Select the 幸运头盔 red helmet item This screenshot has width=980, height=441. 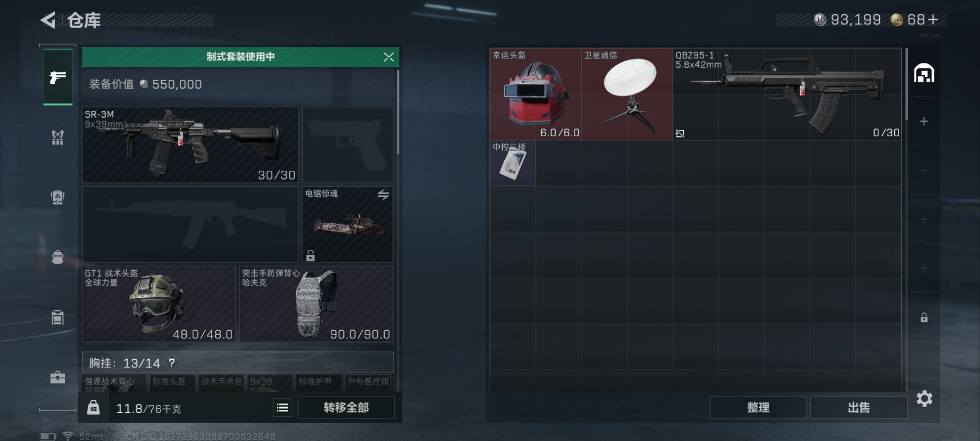click(x=535, y=94)
